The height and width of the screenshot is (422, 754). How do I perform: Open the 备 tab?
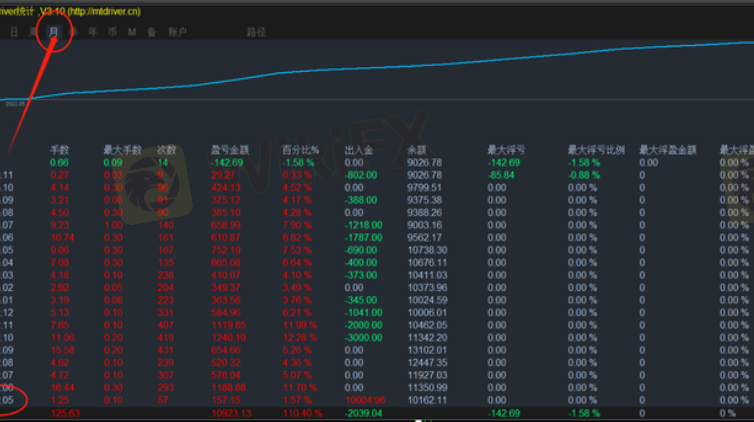click(x=150, y=32)
